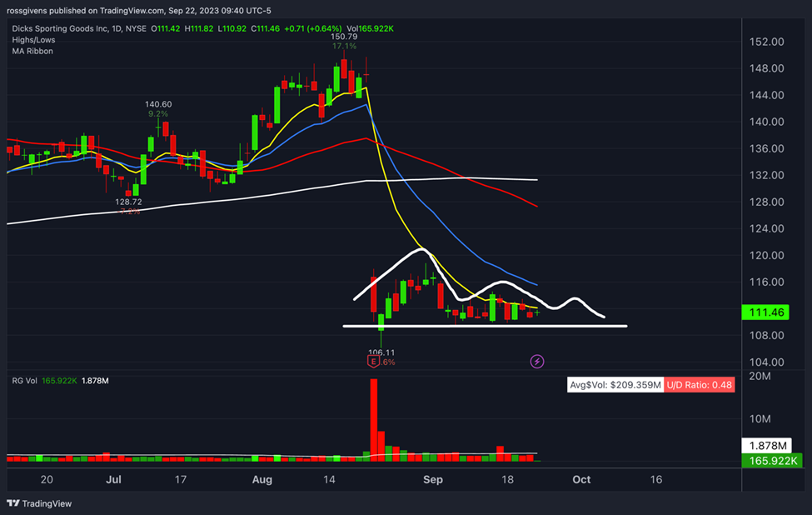Screen dimensions: 812x515
Task: Click the 128.72 swing low label
Action: point(128,202)
